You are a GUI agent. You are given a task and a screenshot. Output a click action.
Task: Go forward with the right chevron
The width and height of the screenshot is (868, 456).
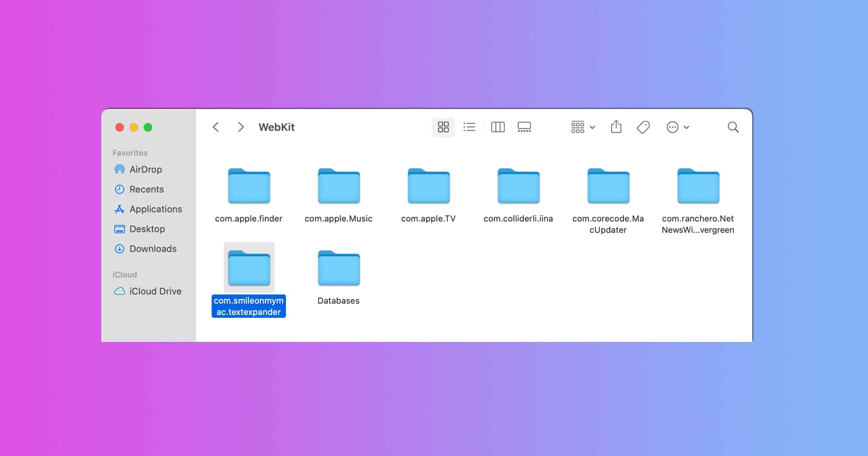click(241, 127)
